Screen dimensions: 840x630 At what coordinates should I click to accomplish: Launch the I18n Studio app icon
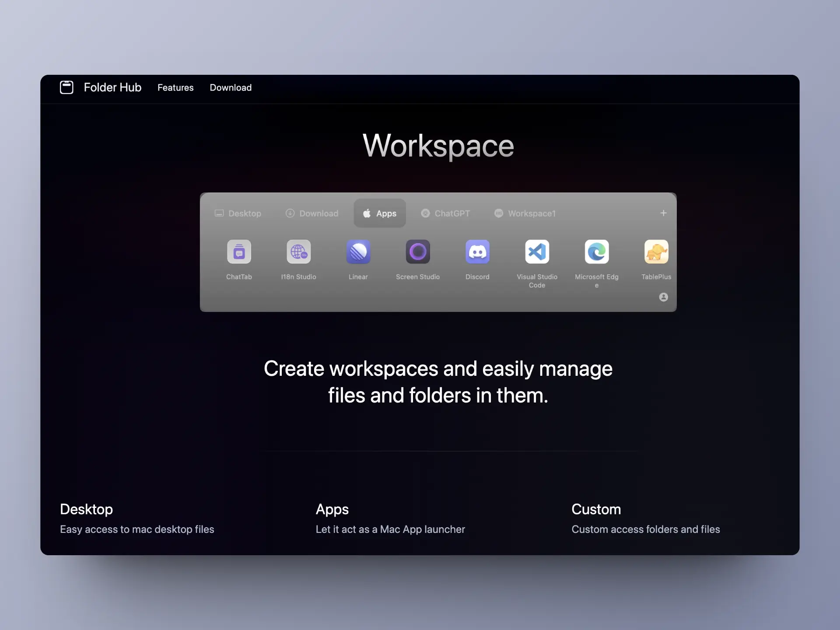click(298, 252)
